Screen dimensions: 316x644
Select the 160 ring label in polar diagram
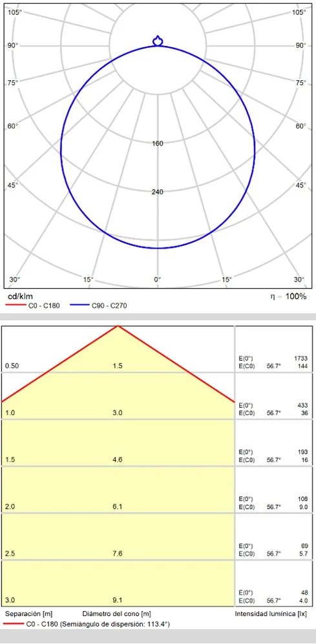coord(158,143)
